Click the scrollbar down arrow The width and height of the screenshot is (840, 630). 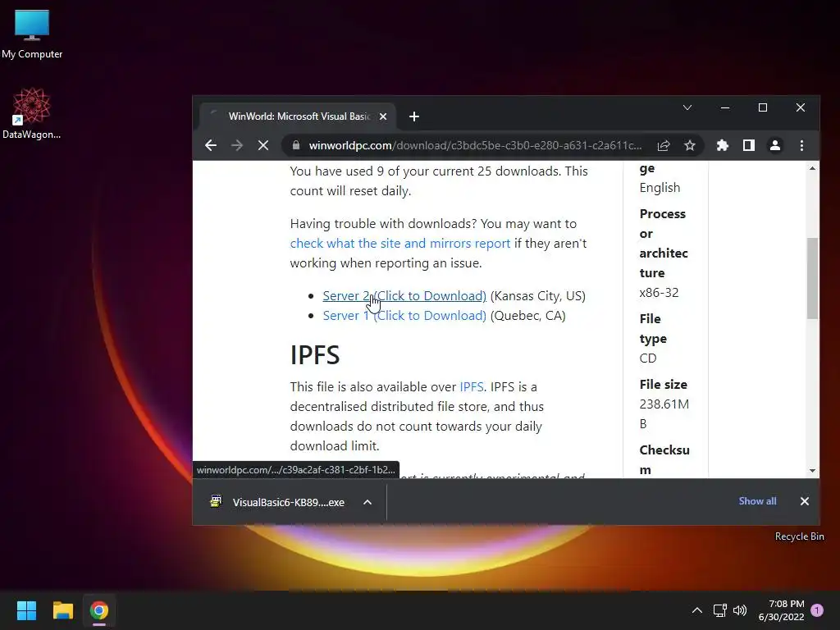812,471
